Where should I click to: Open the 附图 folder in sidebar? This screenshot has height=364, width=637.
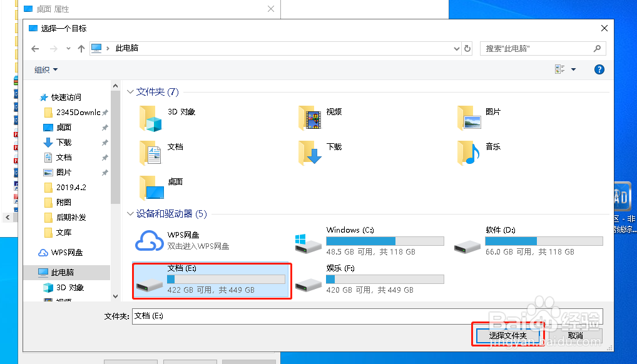tap(64, 203)
